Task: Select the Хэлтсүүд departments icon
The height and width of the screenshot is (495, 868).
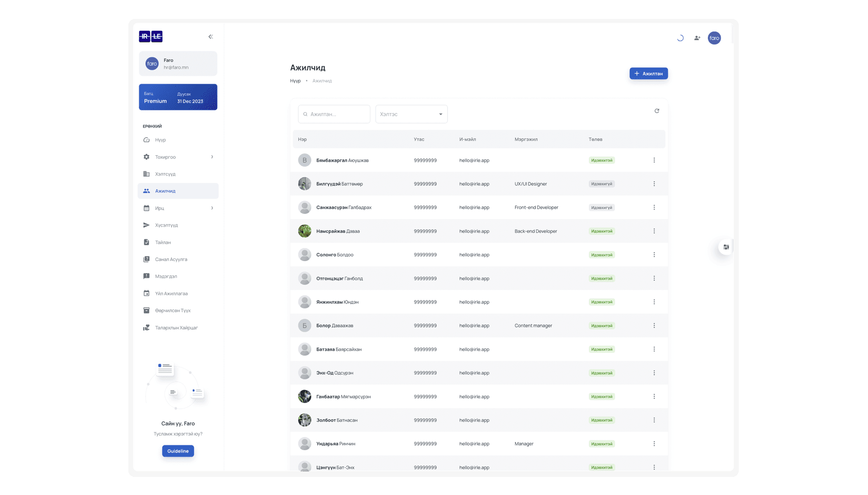Action: [146, 174]
